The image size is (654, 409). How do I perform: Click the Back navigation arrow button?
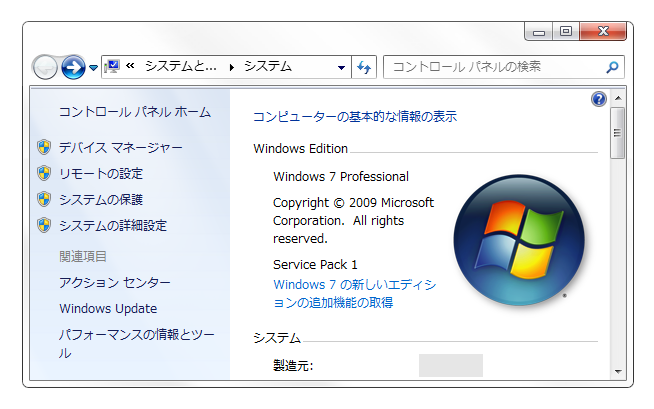click(x=45, y=67)
